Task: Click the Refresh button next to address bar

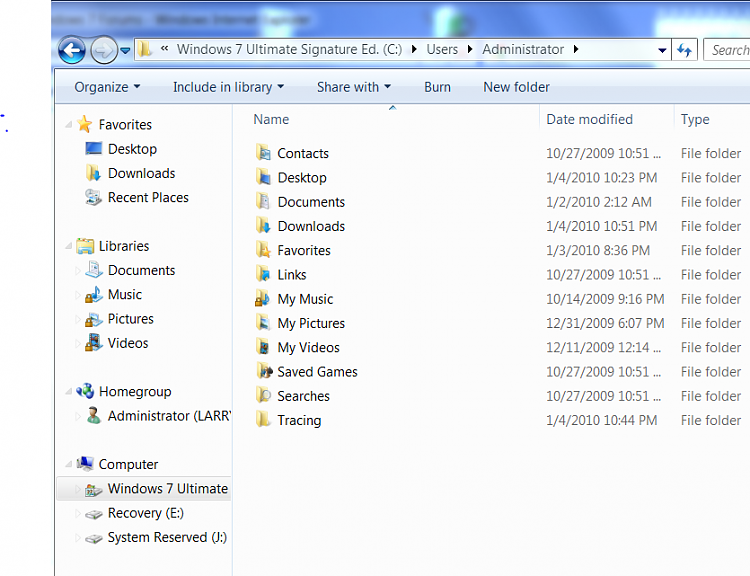Action: pyautogui.click(x=684, y=50)
